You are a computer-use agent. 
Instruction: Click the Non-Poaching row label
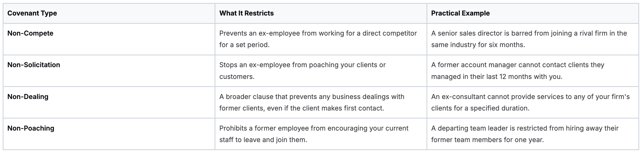coord(31,128)
